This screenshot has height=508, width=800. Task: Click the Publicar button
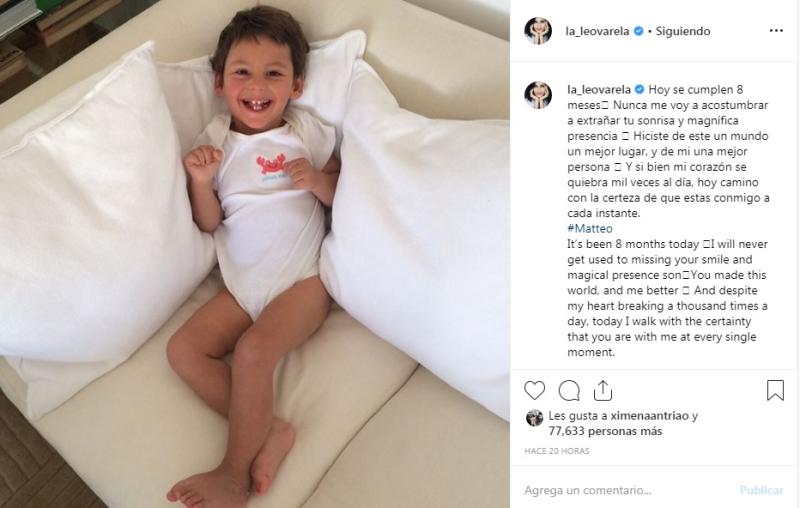click(761, 490)
